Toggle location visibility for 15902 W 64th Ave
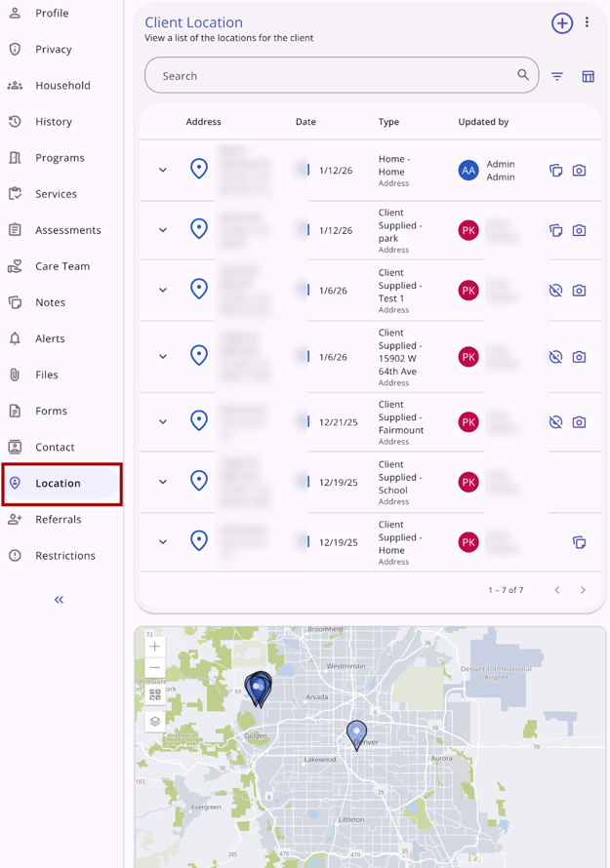The image size is (610, 868). (555, 357)
